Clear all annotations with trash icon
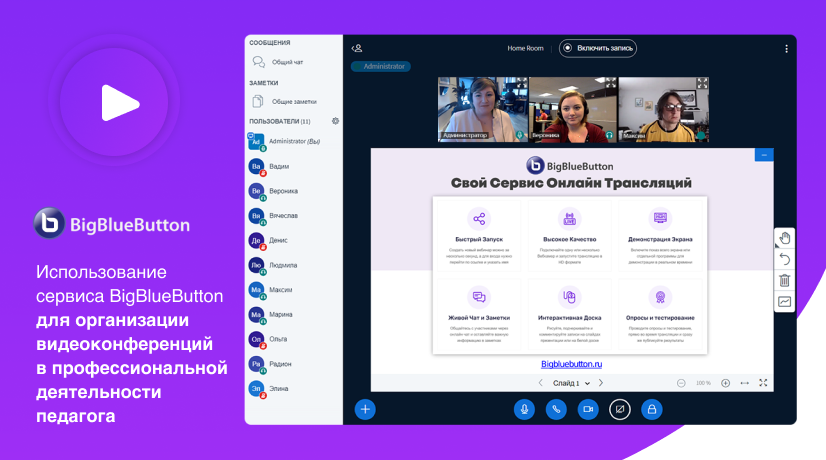826x460 pixels. (x=784, y=280)
